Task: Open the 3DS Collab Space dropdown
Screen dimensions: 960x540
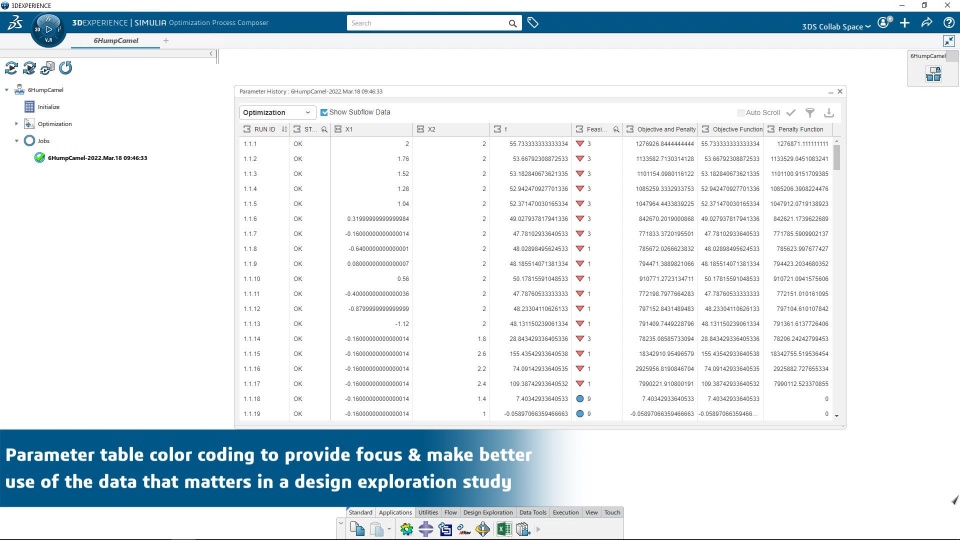Action: click(836, 26)
